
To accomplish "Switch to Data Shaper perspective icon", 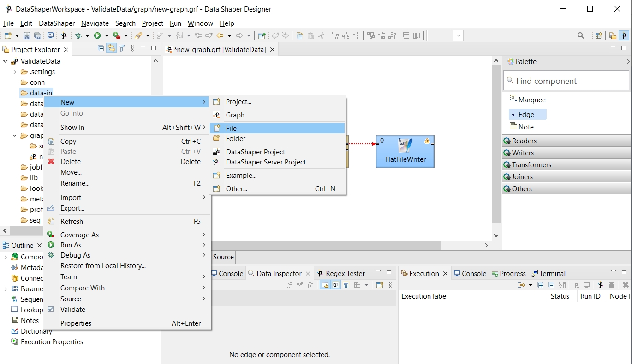I will click(624, 35).
